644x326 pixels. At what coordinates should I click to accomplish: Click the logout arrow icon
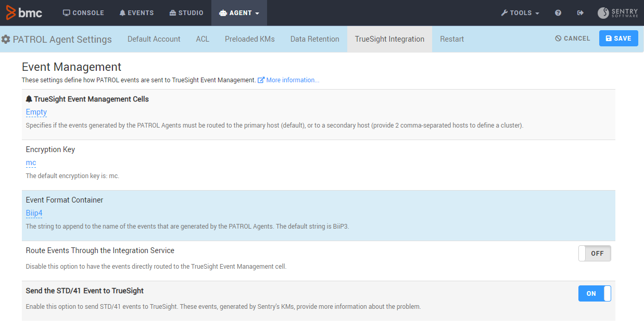(x=580, y=13)
